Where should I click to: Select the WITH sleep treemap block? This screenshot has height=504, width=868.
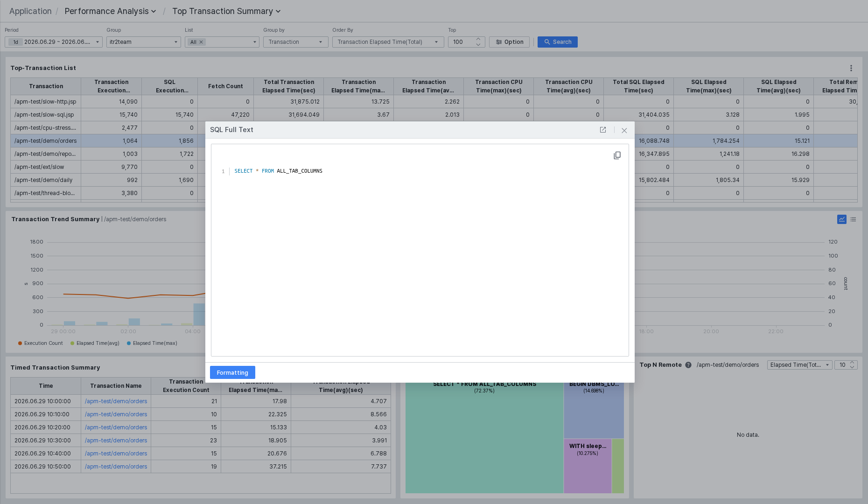(x=588, y=466)
